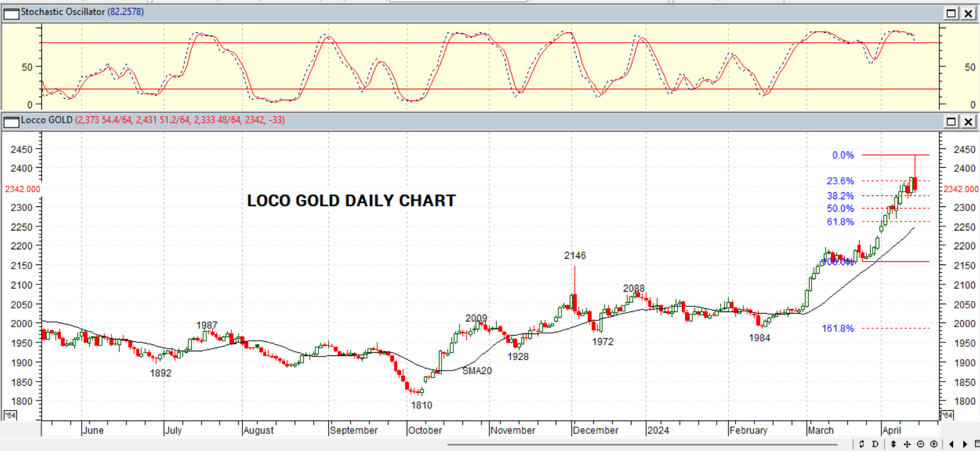The width and height of the screenshot is (980, 451).
Task: Select the 23.6% Fibonacci level label
Action: pos(840,181)
